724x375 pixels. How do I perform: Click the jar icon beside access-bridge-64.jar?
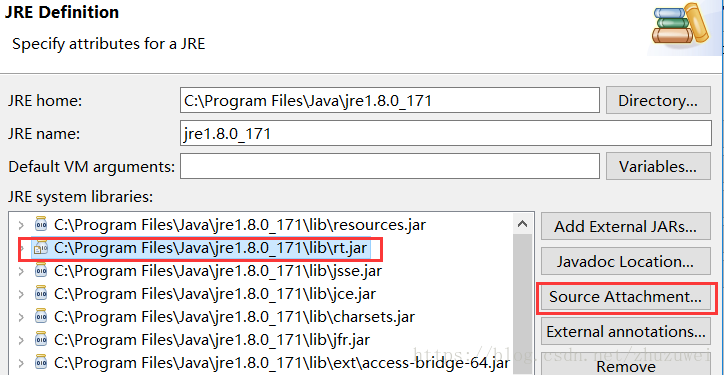click(41, 363)
